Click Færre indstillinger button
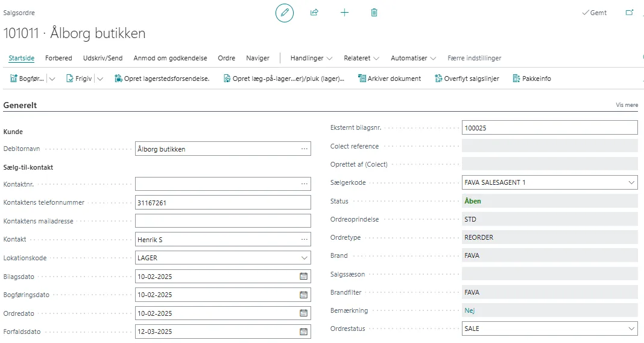644x343 pixels. 474,58
